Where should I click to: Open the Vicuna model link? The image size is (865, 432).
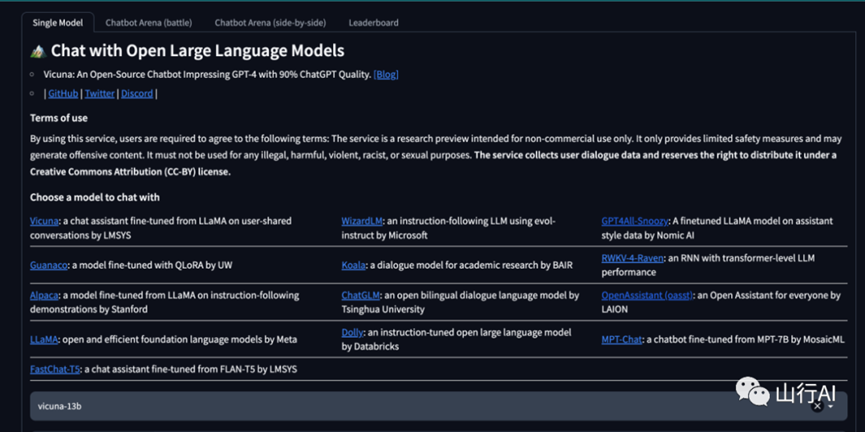point(45,220)
